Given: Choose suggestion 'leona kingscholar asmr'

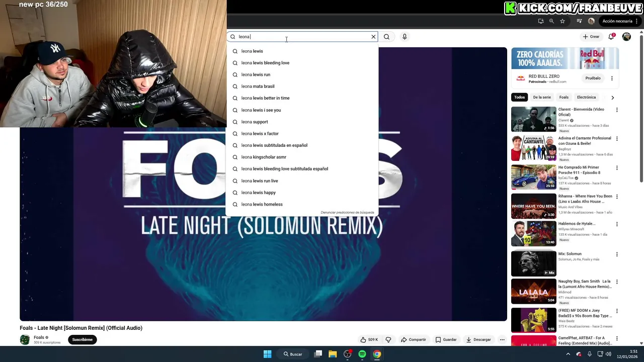Looking at the screenshot, I should [302, 157].
